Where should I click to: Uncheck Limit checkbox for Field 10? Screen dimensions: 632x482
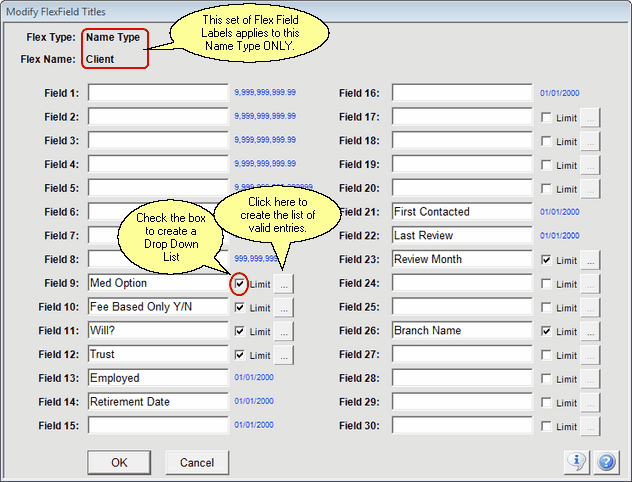(x=239, y=307)
